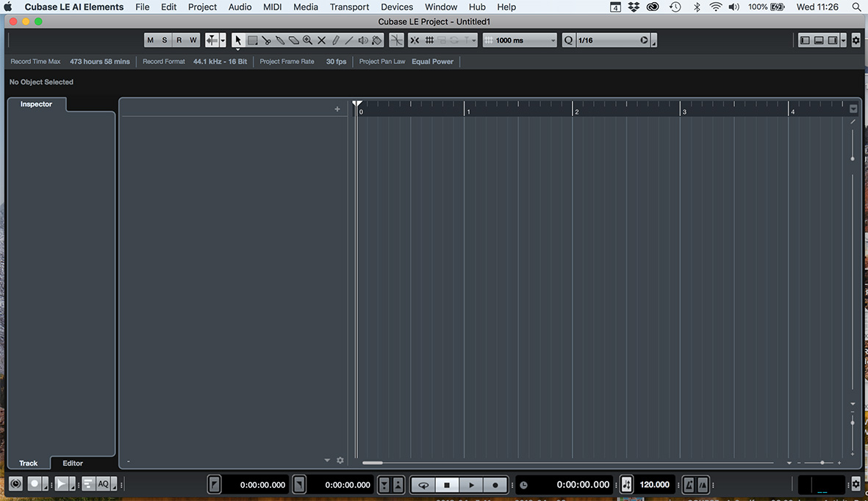Image resolution: width=868 pixels, height=501 pixels.
Task: Click the Stop transport button
Action: coord(448,485)
